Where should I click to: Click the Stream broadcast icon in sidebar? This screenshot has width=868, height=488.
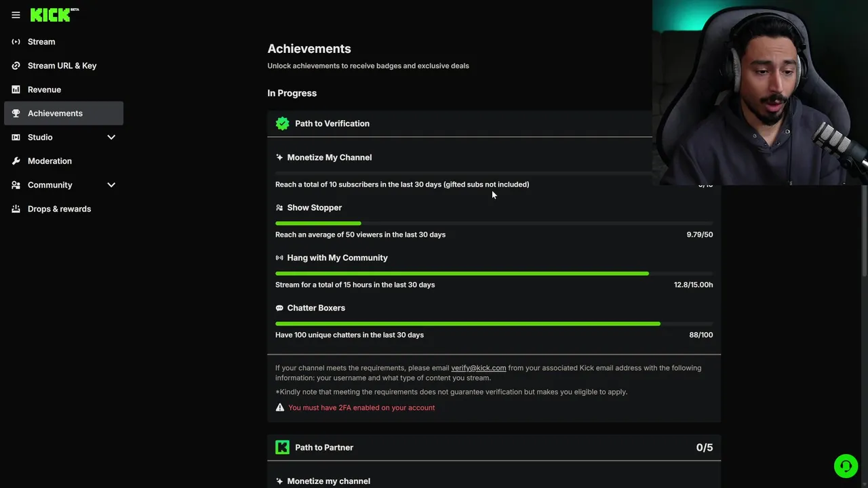[16, 42]
